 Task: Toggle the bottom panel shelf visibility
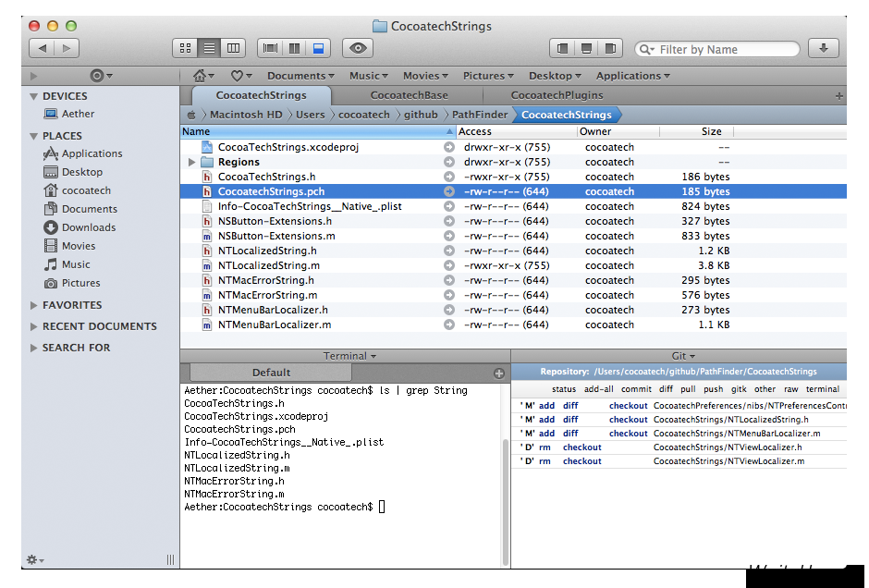[x=586, y=48]
